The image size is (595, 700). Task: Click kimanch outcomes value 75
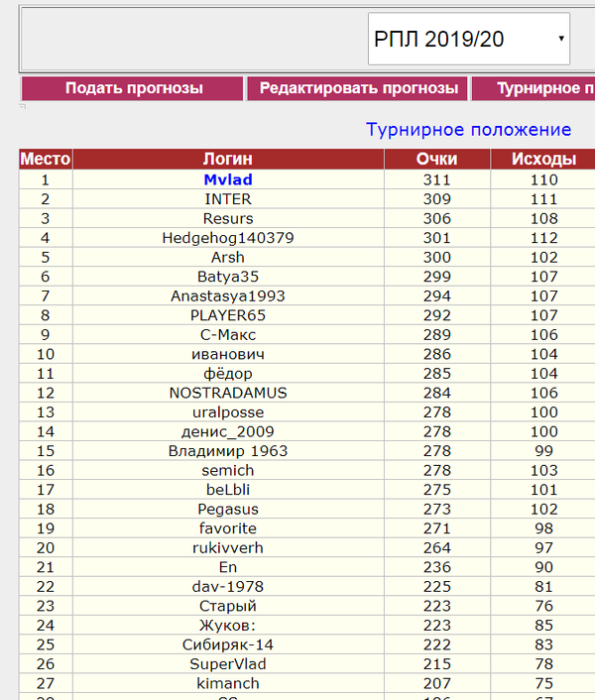544,683
